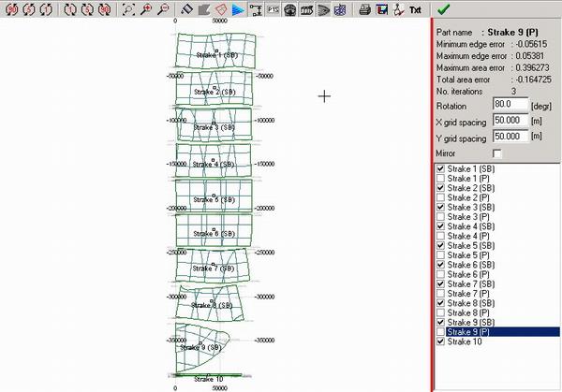Click the Txt export icon
Image resolution: width=562 pixels, height=392 pixels.
tap(415, 10)
